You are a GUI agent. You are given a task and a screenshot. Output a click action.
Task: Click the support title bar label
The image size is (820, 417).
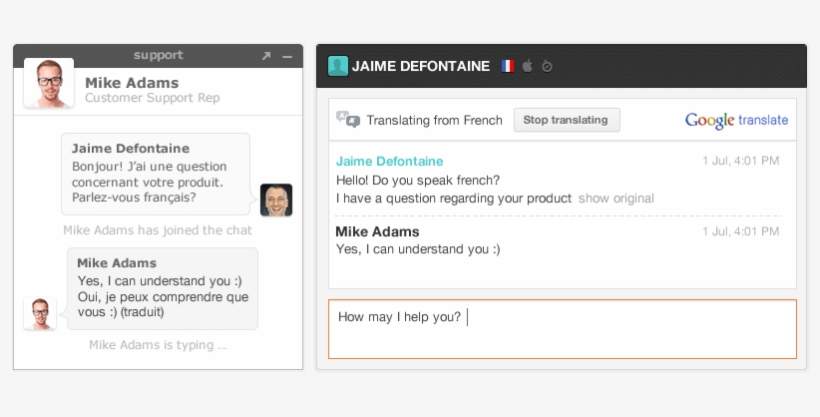pos(158,55)
